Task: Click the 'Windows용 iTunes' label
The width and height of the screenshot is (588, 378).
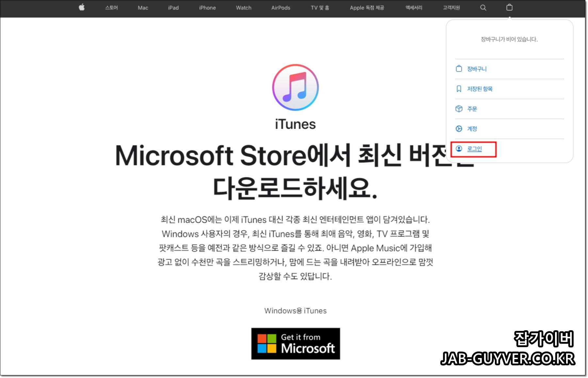Action: 295,311
